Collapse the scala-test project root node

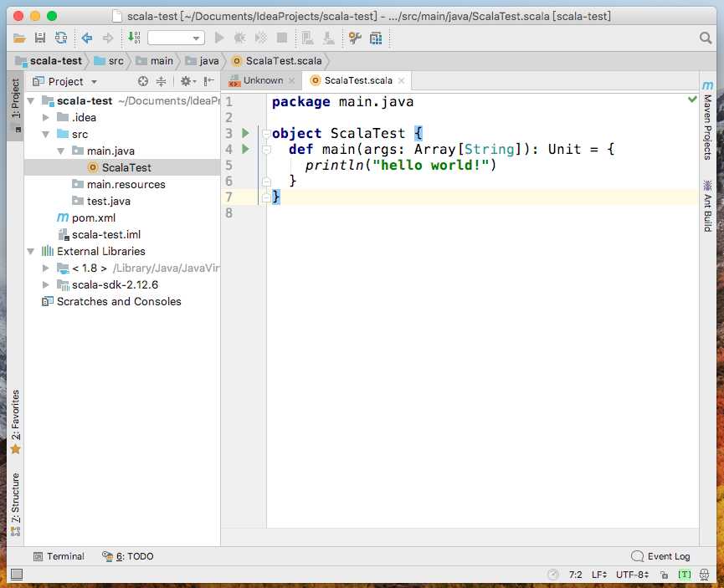pyautogui.click(x=31, y=100)
